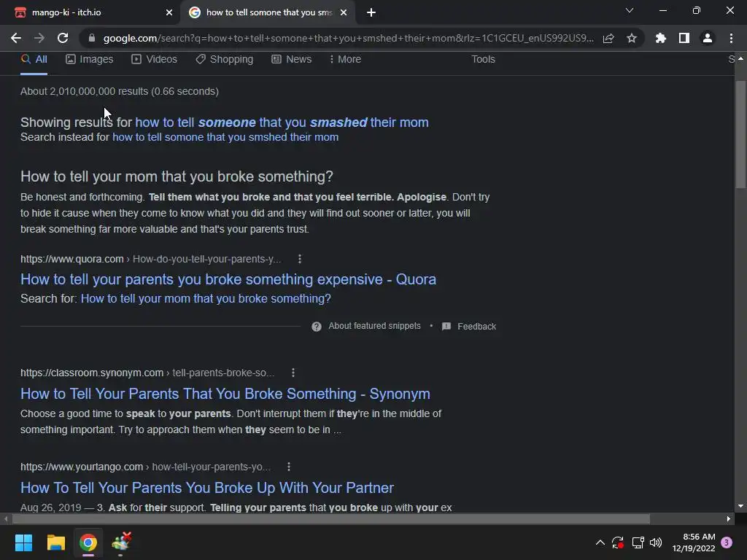The height and width of the screenshot is (560, 747).
Task: Expand the tab search chevron
Action: point(630,10)
